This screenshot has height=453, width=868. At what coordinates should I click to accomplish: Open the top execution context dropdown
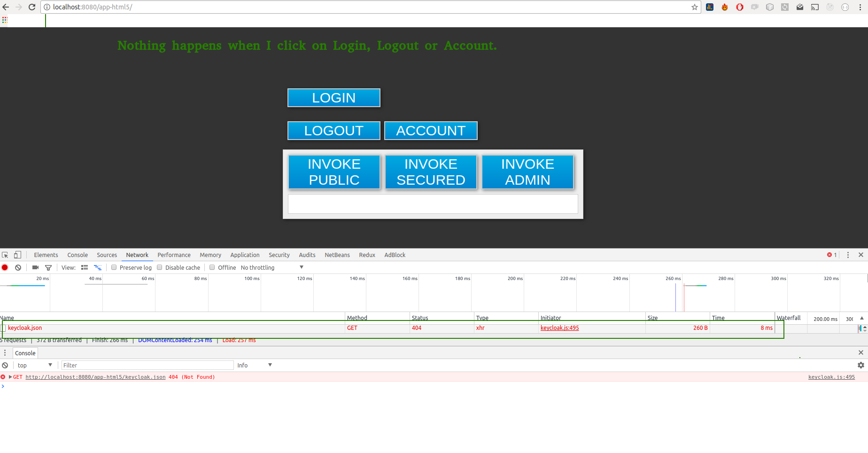[35, 365]
